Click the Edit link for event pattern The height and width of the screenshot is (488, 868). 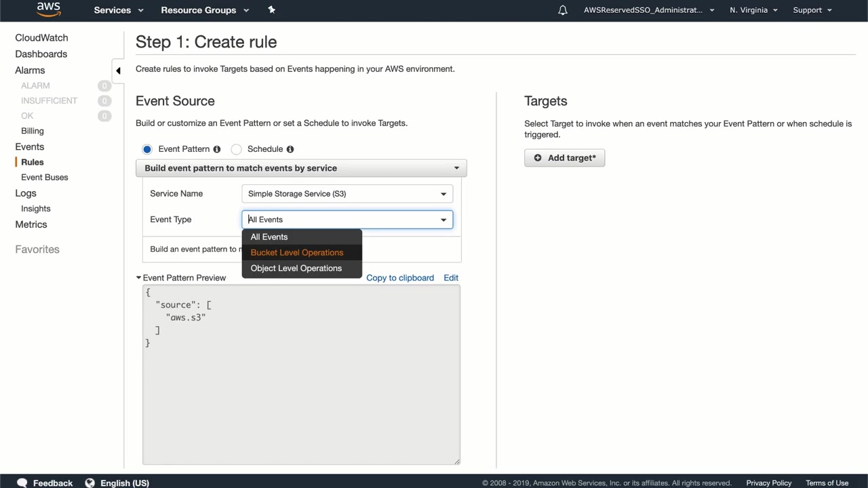(x=451, y=278)
